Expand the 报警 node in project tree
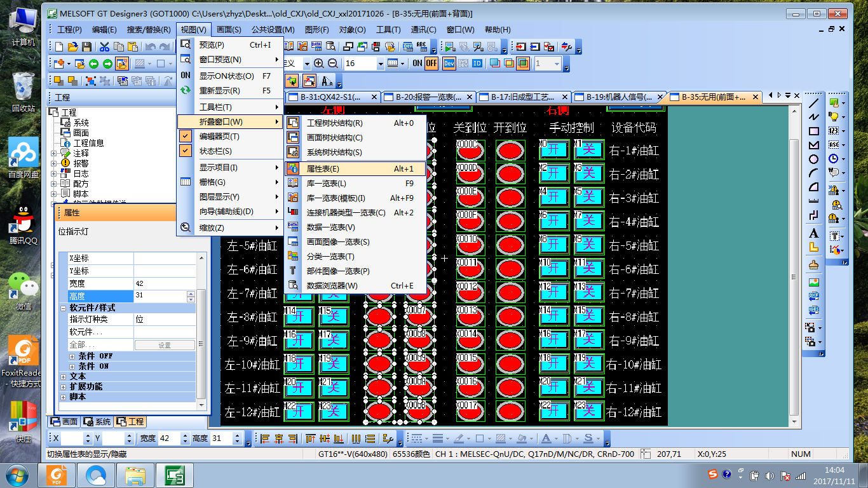868x488 pixels. [x=54, y=163]
